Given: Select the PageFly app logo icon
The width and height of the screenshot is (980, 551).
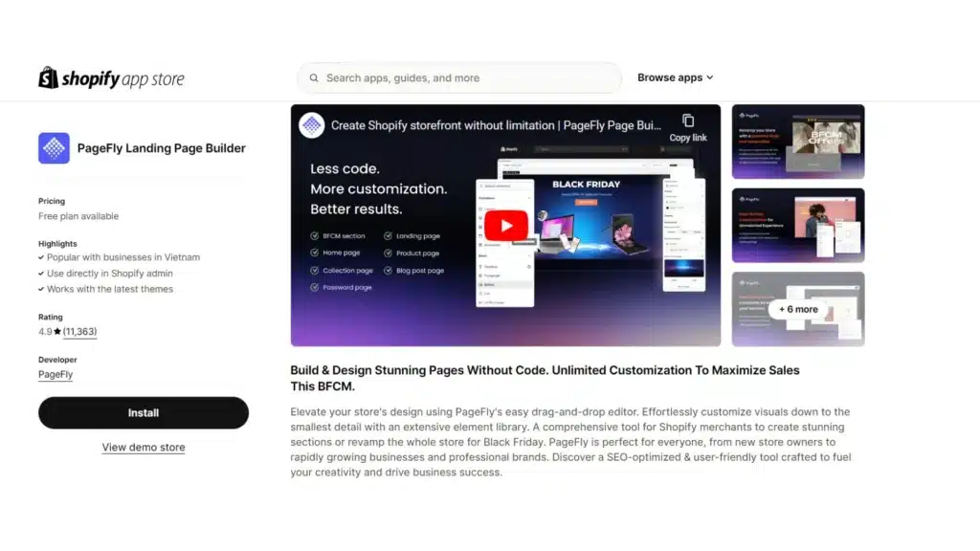Looking at the screenshot, I should 54,148.
